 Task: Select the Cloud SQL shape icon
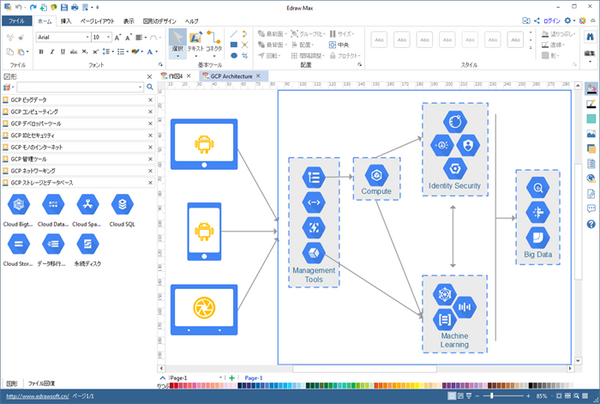(x=122, y=205)
